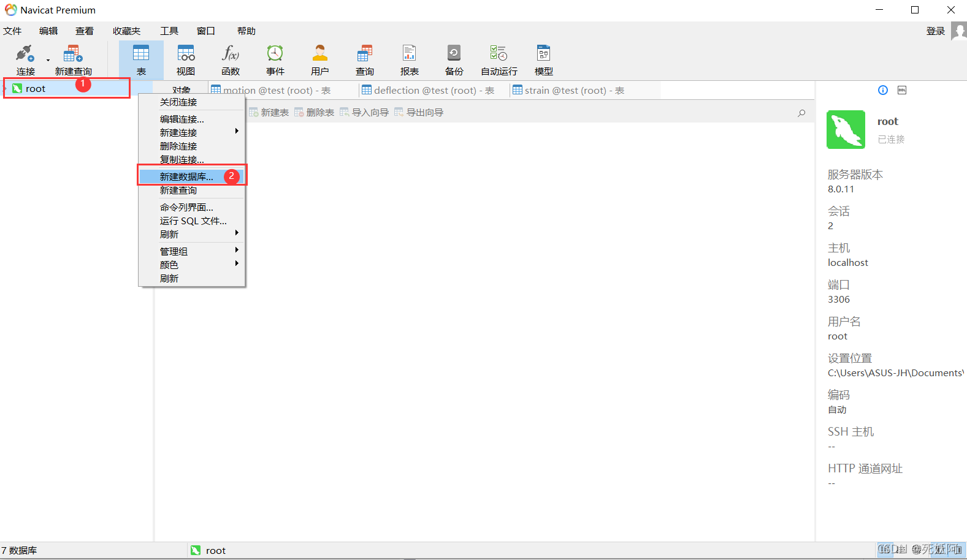This screenshot has width=967, height=560.
Task: Open the dropdown arrow next to 连接
Action: pos(48,60)
